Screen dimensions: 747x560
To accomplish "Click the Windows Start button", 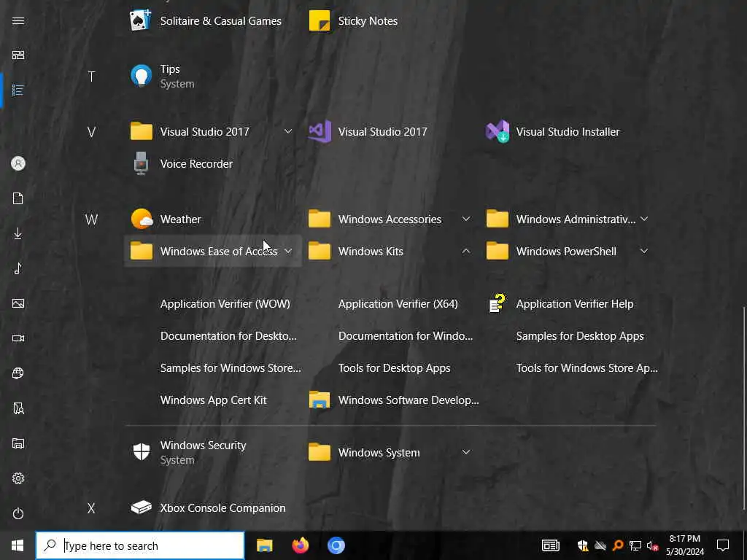I will coord(18,545).
